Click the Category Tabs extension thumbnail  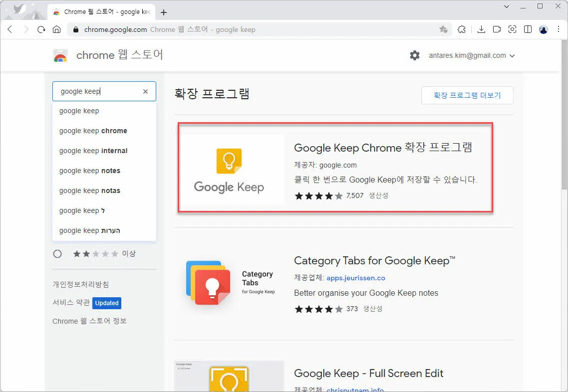click(x=229, y=283)
